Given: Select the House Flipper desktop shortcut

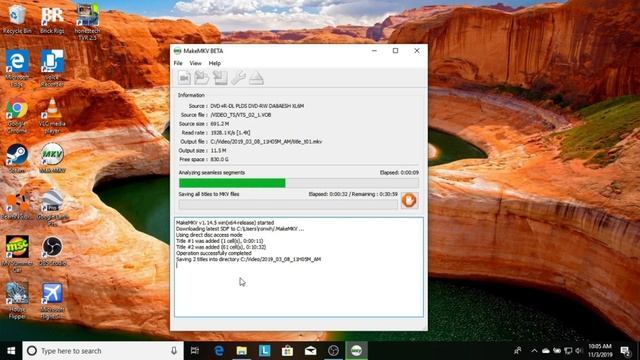Looking at the screenshot, I should [17, 300].
